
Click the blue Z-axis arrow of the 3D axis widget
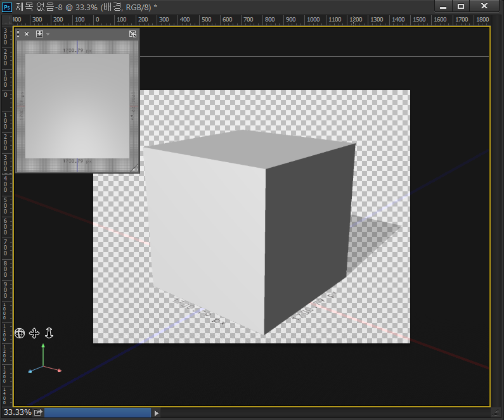tap(30, 372)
